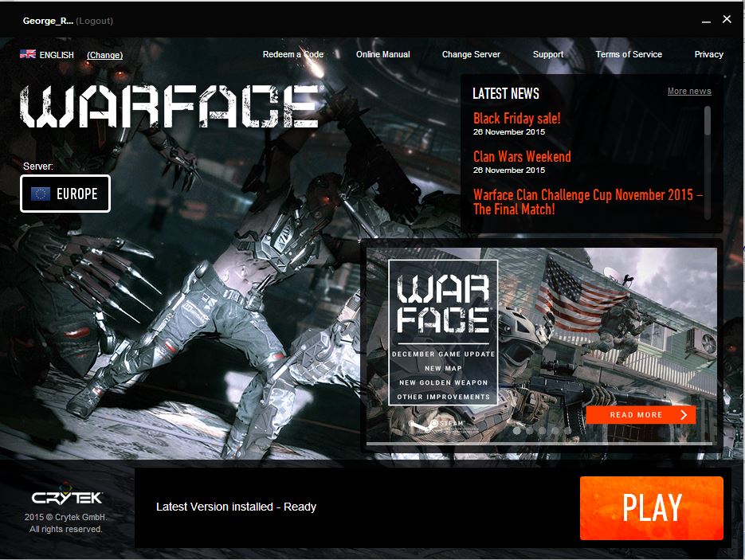The width and height of the screenshot is (745, 560).
Task: Open the More news link
Action: (x=689, y=91)
